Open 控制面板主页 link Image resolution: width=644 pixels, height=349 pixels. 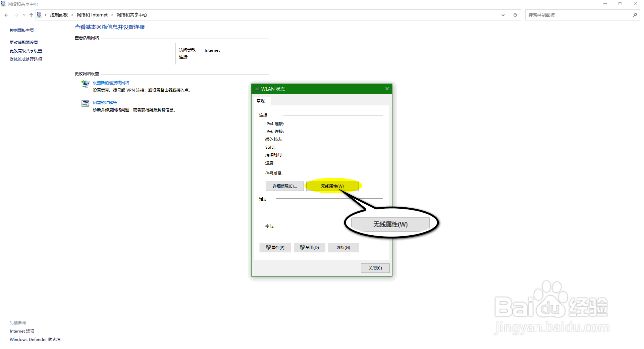(22, 30)
